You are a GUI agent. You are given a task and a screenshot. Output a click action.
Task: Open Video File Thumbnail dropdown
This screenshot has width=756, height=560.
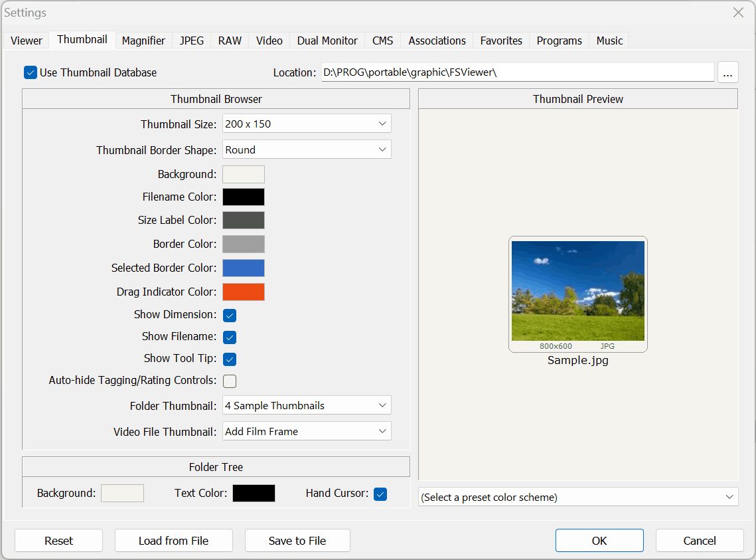[x=307, y=432]
